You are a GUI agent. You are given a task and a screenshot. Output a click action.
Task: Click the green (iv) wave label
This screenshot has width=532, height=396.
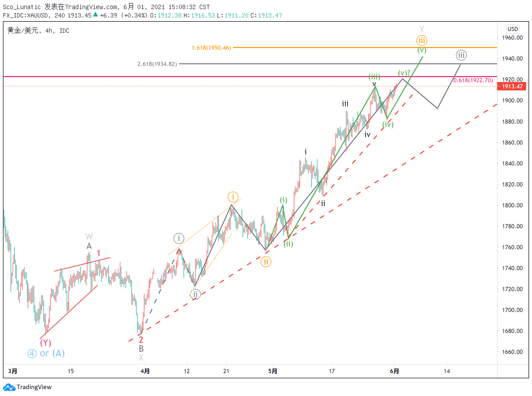[x=388, y=125]
